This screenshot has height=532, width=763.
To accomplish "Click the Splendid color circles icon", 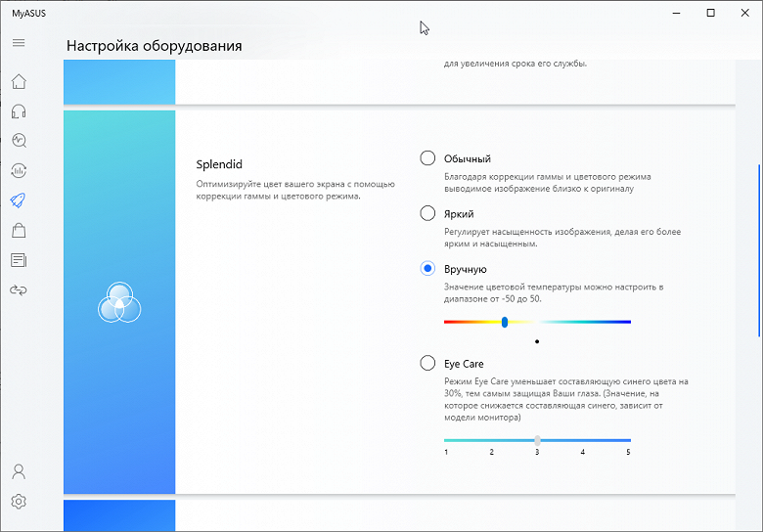I will 119,302.
